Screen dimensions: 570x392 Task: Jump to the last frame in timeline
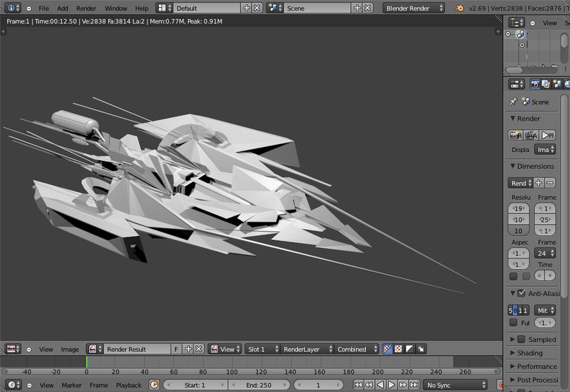415,385
